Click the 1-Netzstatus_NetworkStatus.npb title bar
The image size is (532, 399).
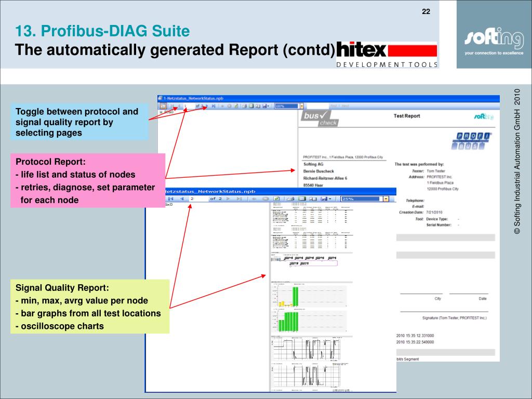pos(328,98)
